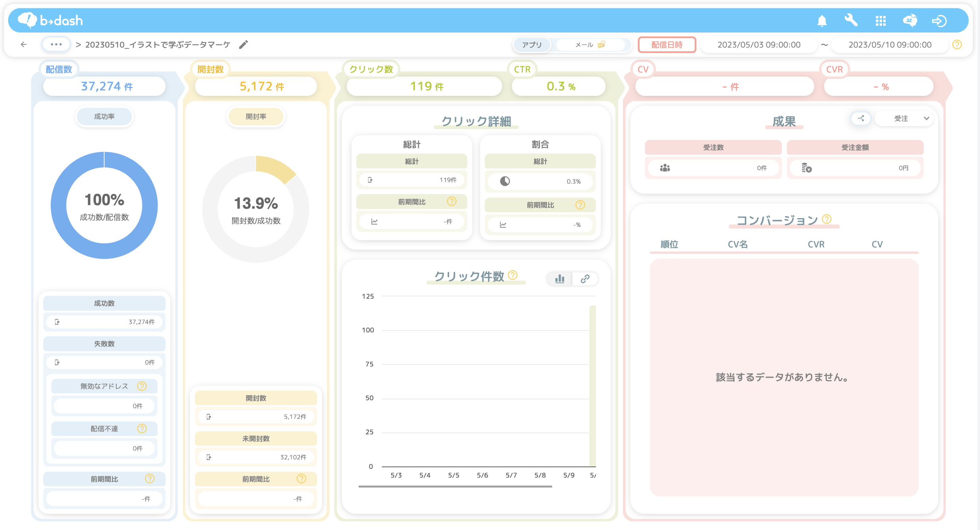980x530 pixels.
Task: Open the 配信日時 selector
Action: coord(667,45)
